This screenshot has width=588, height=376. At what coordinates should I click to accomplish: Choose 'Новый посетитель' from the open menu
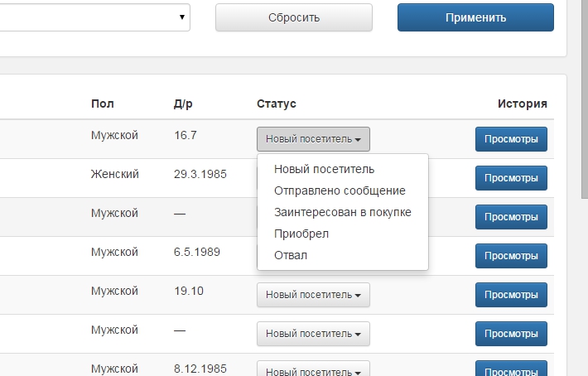(324, 169)
